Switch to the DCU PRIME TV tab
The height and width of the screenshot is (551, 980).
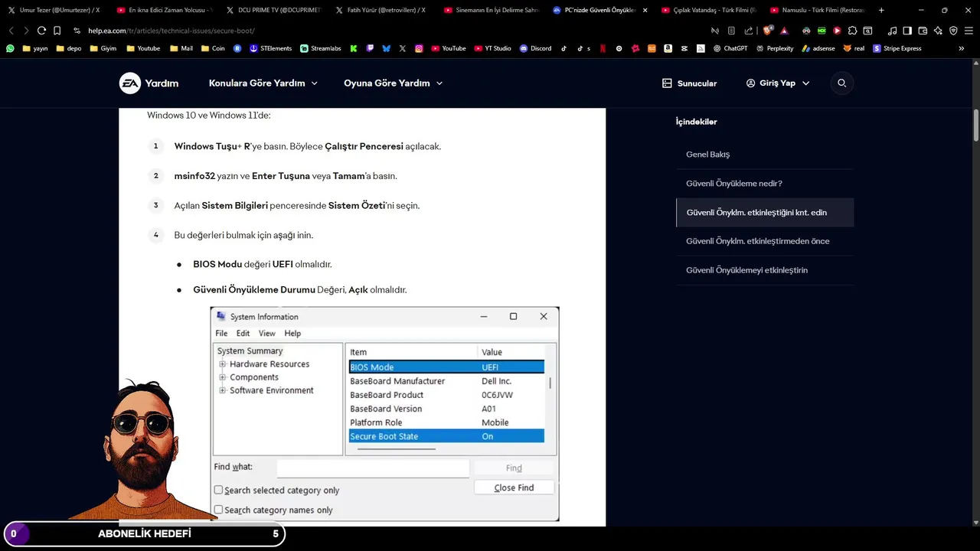(273, 10)
